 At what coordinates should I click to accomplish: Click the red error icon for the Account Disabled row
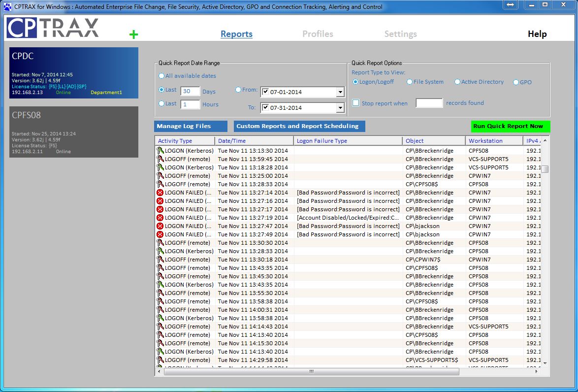click(160, 218)
